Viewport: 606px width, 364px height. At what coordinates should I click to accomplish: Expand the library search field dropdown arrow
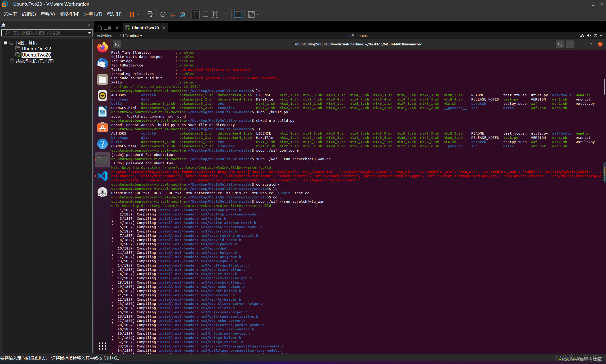[89, 33]
